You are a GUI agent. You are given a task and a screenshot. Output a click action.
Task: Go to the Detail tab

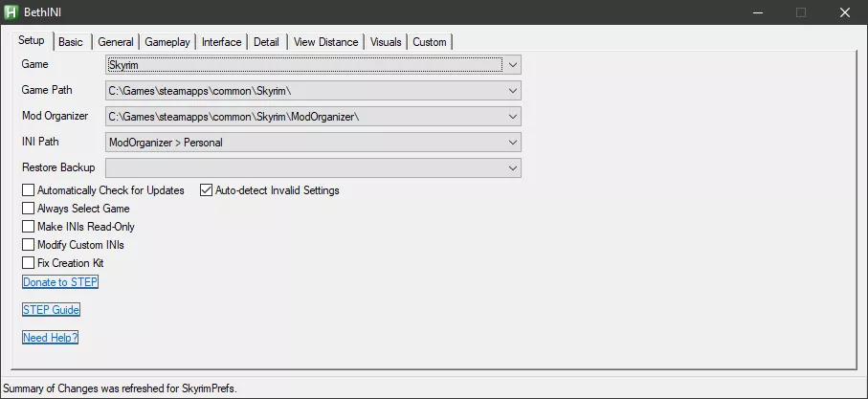[266, 42]
